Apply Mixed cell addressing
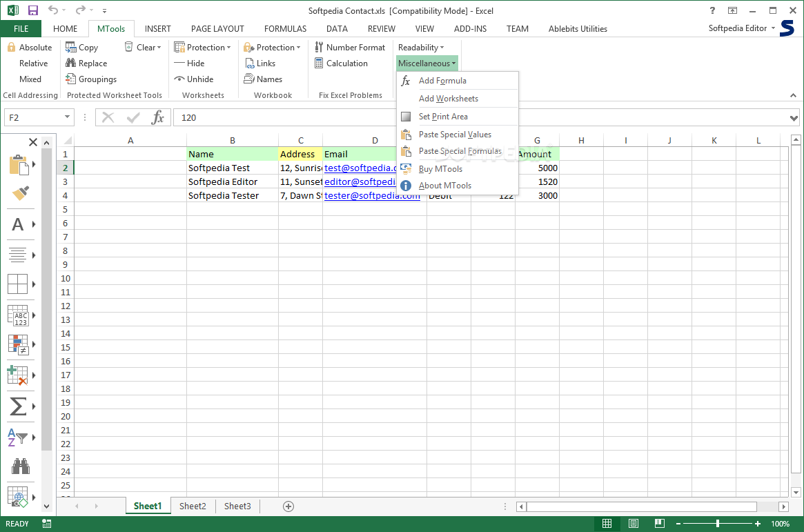 click(x=30, y=79)
